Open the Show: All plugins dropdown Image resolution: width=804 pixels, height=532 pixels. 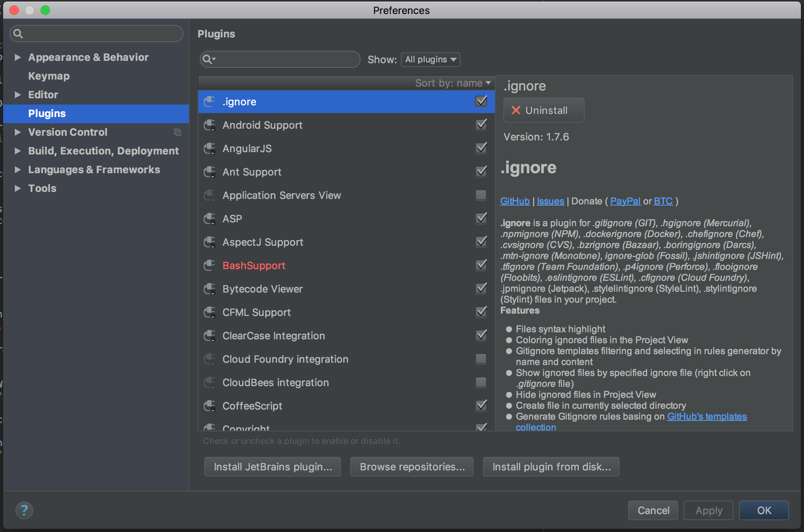pyautogui.click(x=430, y=59)
